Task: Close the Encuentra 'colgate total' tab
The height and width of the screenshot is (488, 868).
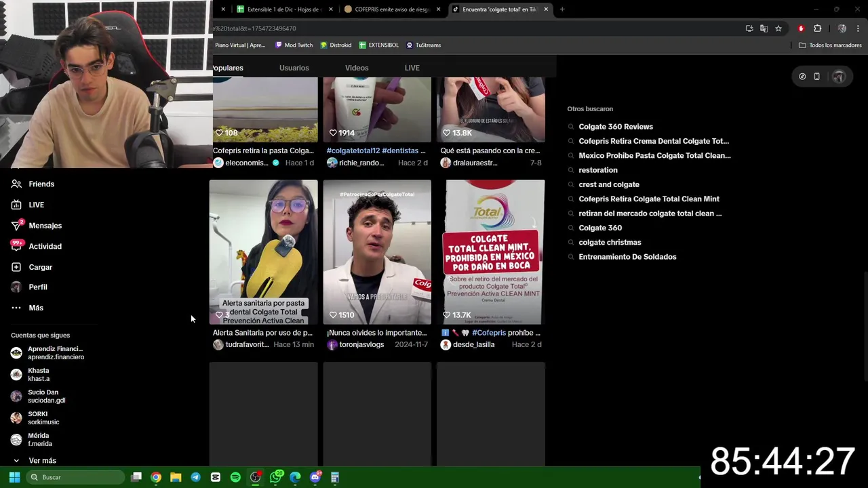Action: 546,9
